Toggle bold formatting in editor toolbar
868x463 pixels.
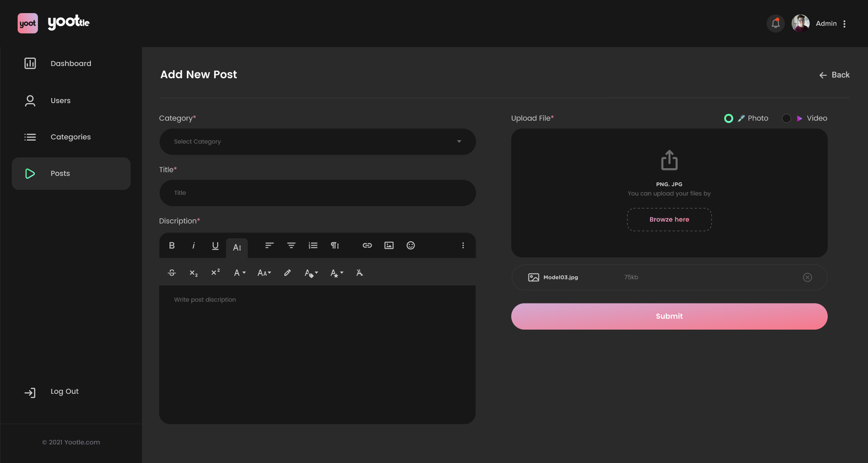[x=172, y=246]
